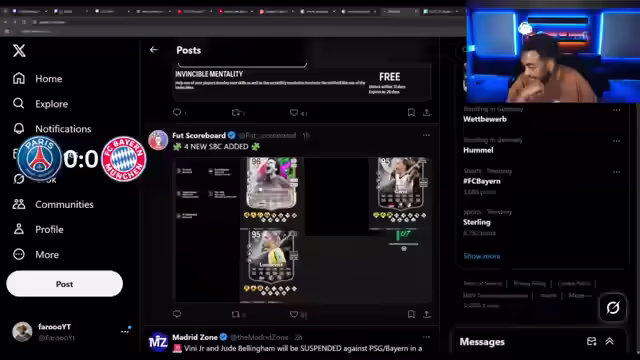Open the Hummel trending topic
Screen dimensions: 640x360
coord(478,150)
